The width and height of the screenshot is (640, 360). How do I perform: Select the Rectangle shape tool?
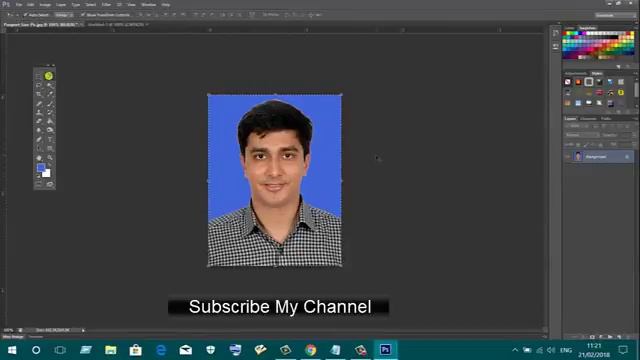(x=50, y=149)
